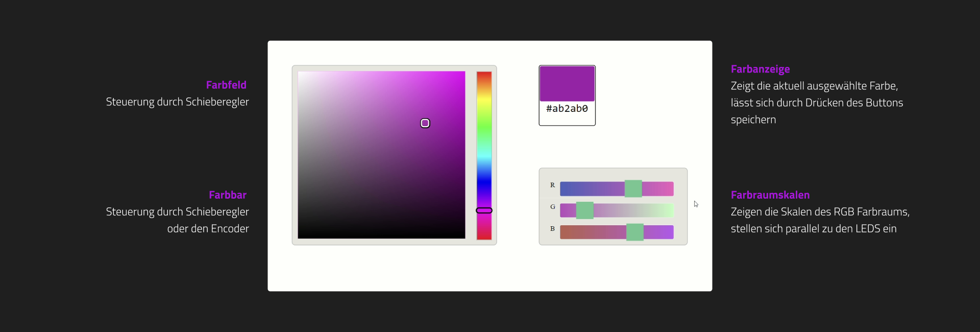The height and width of the screenshot is (332, 980).
Task: Click the text 'stellen sich parallel zu den LEDS ein'
Action: click(814, 228)
